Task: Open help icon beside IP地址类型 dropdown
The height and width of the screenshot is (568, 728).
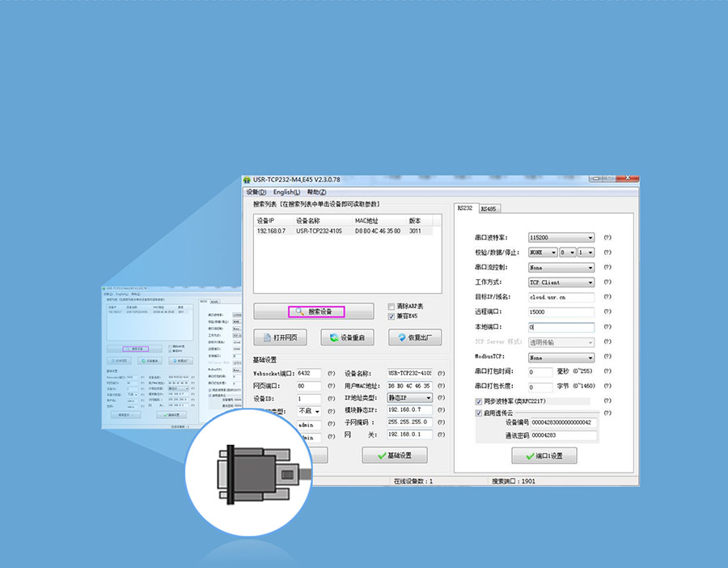Action: [x=441, y=398]
